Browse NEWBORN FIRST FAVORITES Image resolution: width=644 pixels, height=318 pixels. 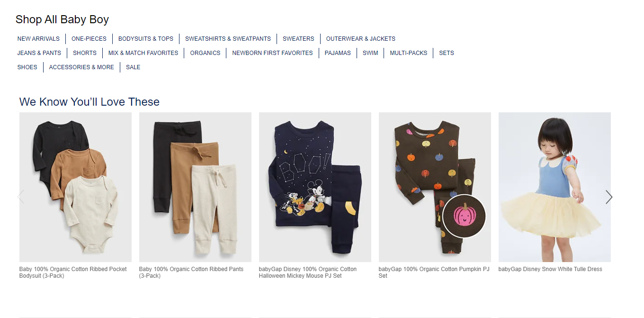point(272,53)
